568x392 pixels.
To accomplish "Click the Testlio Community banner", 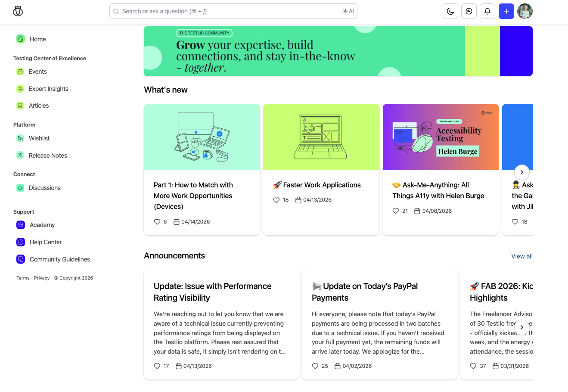I will pos(338,51).
